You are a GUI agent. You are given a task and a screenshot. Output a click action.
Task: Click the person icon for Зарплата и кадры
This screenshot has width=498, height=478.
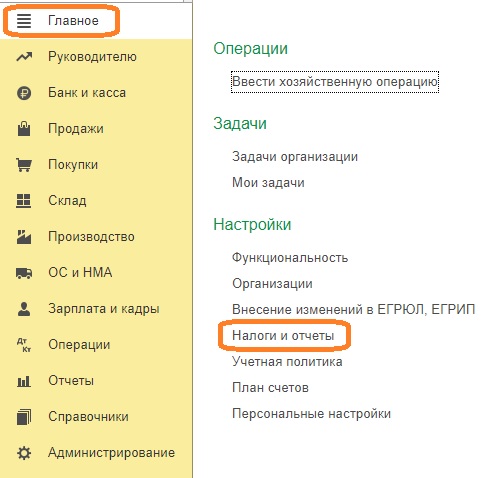[x=24, y=309]
